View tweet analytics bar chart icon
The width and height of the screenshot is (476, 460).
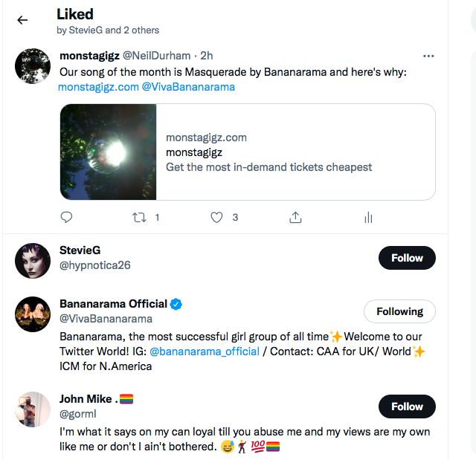tap(367, 218)
